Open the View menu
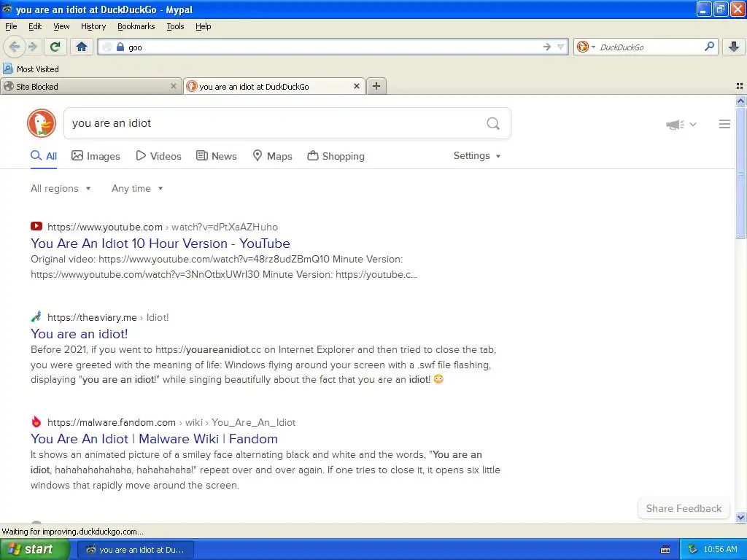The width and height of the screenshot is (747, 560). [61, 26]
